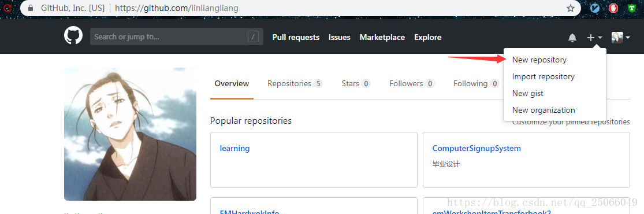Switch to the Overview tab
This screenshot has height=214, width=644.
pyautogui.click(x=232, y=83)
